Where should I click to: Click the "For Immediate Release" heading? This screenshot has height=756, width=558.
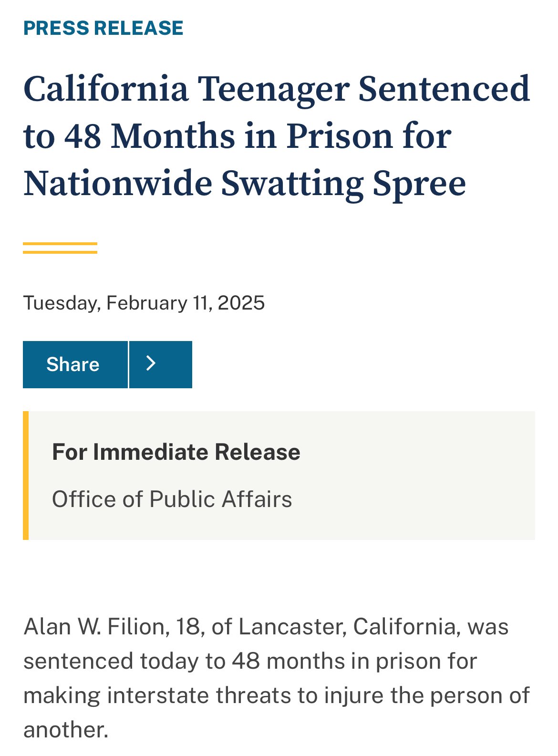pyautogui.click(x=176, y=452)
